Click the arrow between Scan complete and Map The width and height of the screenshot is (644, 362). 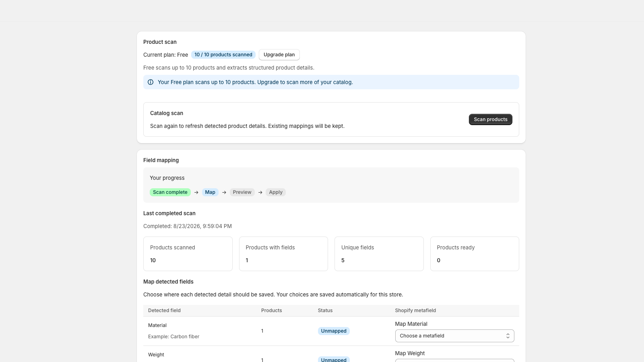pyautogui.click(x=196, y=192)
